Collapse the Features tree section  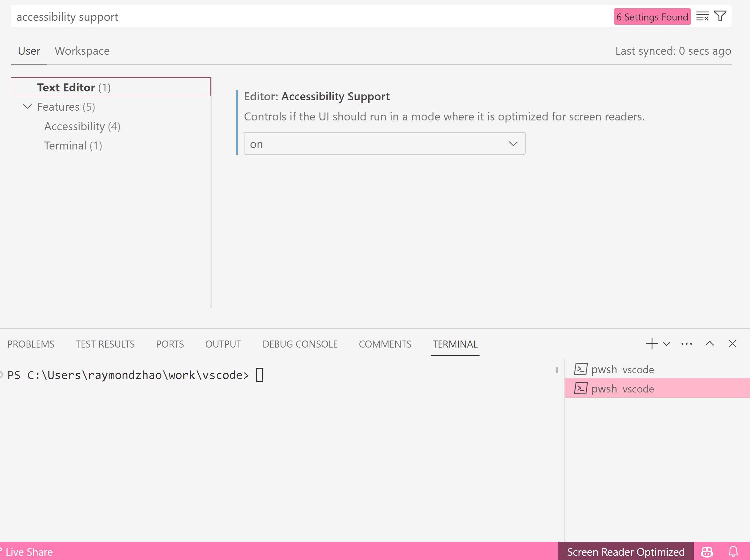[28, 107]
